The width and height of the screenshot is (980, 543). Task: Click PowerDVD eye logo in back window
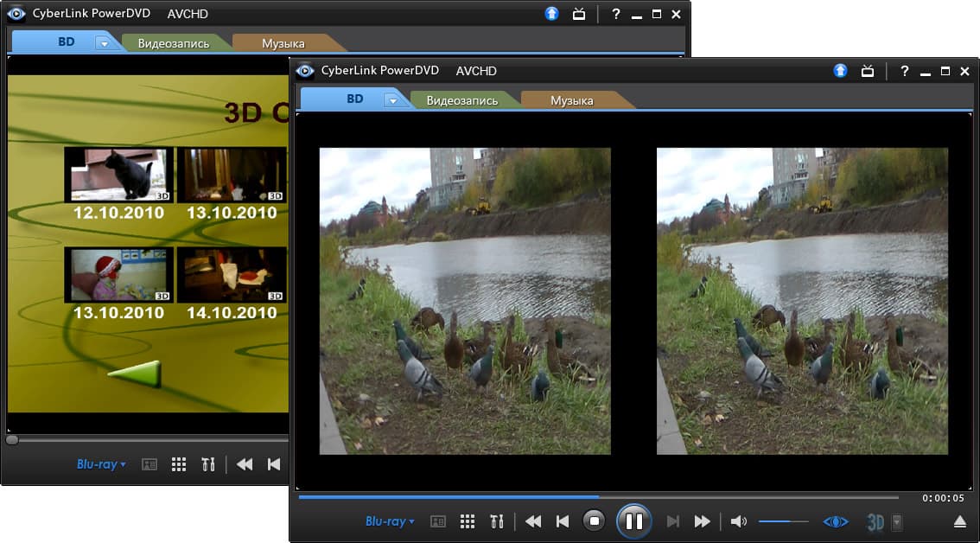[16, 14]
